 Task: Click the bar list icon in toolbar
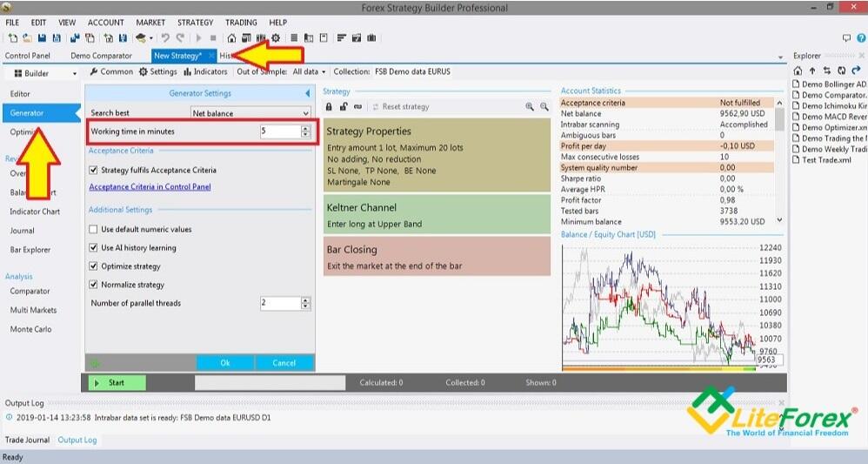tap(294, 38)
